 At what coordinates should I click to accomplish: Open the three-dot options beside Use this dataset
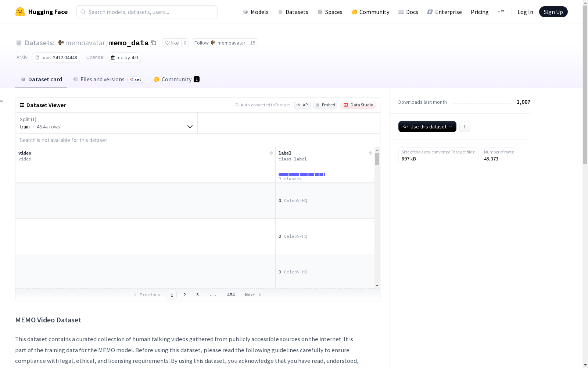tap(465, 127)
